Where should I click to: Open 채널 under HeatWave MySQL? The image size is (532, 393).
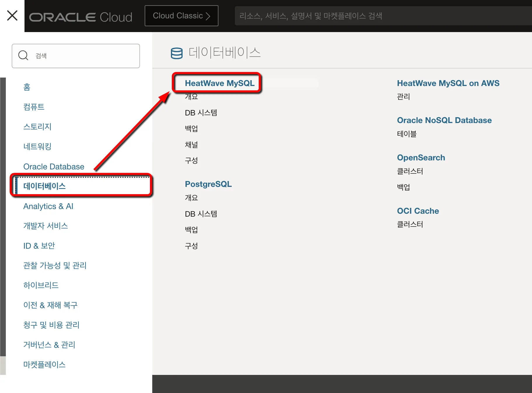[191, 145]
